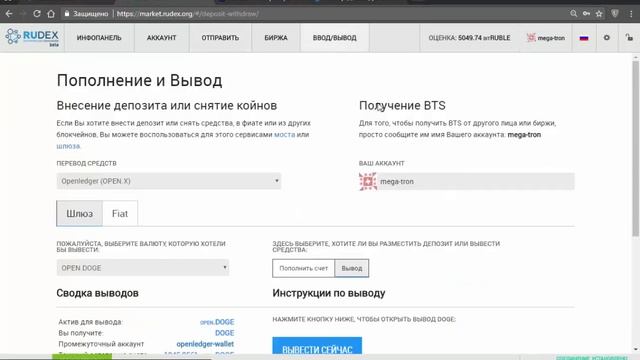The height and width of the screenshot is (360, 640).
Task: Select the Fiat tab
Action: (120, 213)
